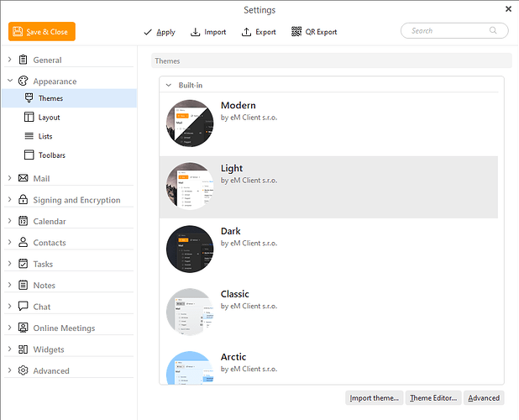
Task: Expand the Chat section chevron
Action: pos(9,306)
